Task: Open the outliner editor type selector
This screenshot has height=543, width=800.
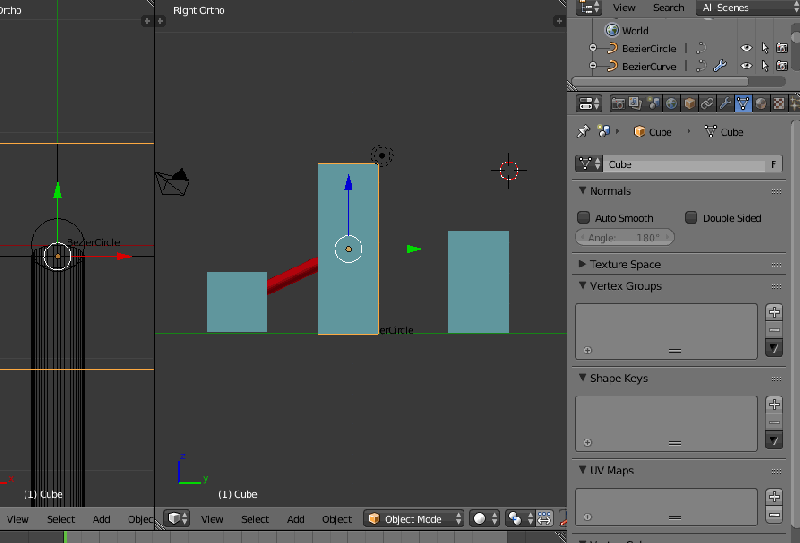Action: [589, 8]
